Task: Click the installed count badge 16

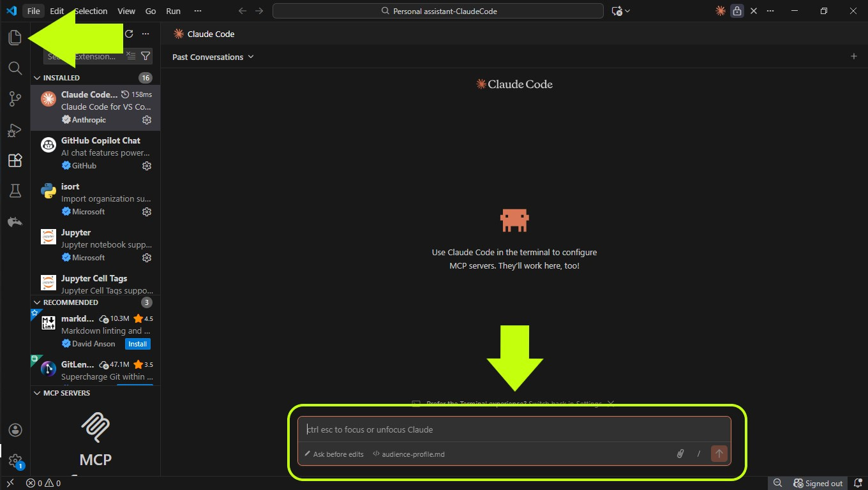Action: coord(146,78)
